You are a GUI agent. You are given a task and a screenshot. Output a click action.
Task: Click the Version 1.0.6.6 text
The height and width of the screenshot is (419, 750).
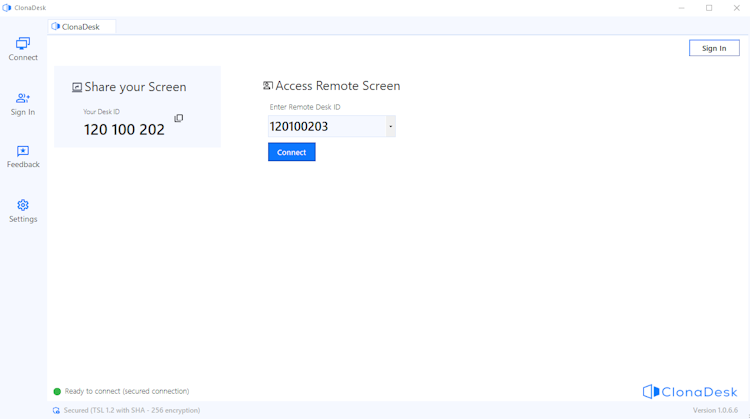pyautogui.click(x=715, y=410)
